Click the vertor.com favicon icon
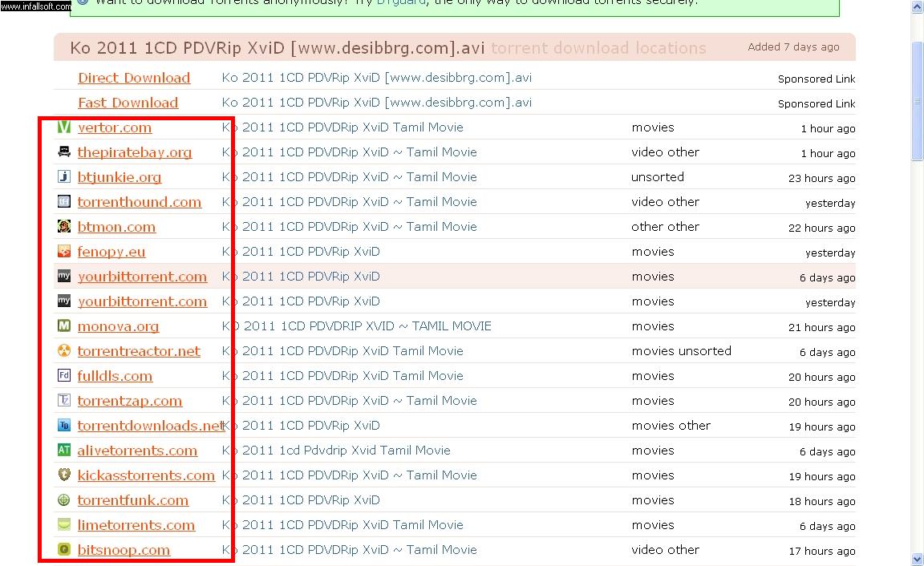 (63, 127)
